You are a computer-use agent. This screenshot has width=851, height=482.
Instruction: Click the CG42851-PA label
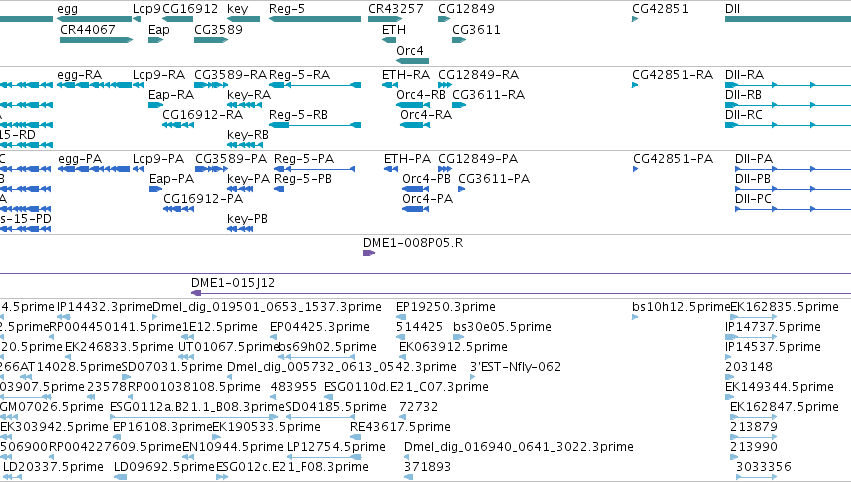tap(673, 158)
